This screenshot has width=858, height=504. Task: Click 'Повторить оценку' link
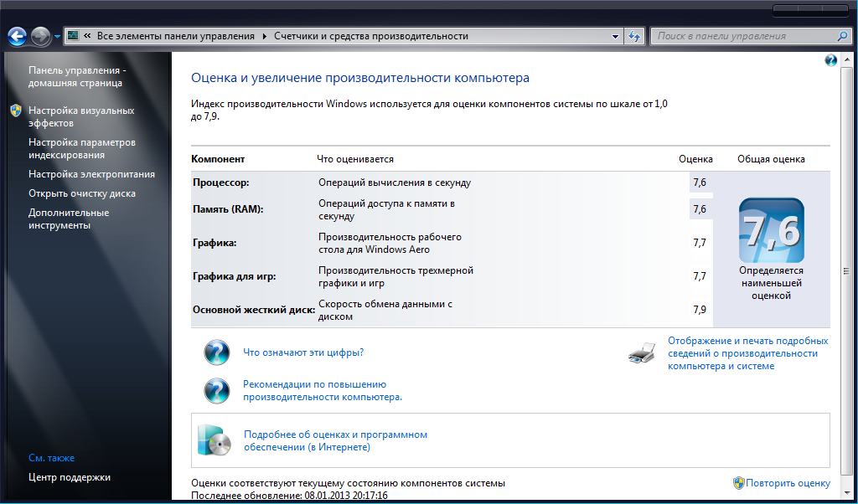788,483
